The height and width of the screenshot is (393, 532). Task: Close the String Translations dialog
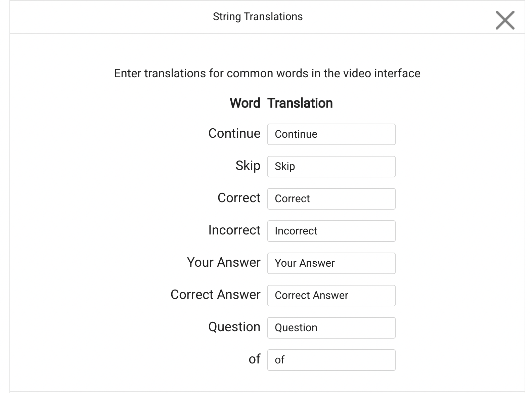coord(505,20)
